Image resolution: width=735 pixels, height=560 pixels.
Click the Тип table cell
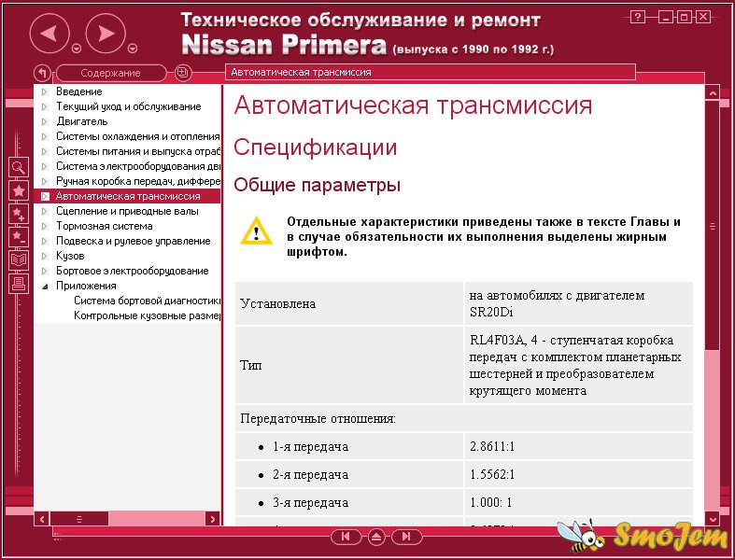pos(349,365)
